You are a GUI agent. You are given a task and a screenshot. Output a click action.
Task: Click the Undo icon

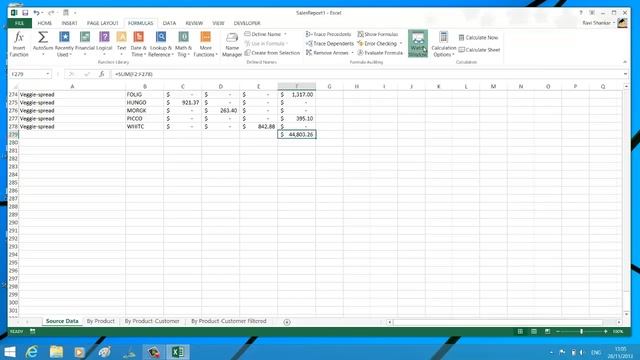pyautogui.click(x=36, y=13)
